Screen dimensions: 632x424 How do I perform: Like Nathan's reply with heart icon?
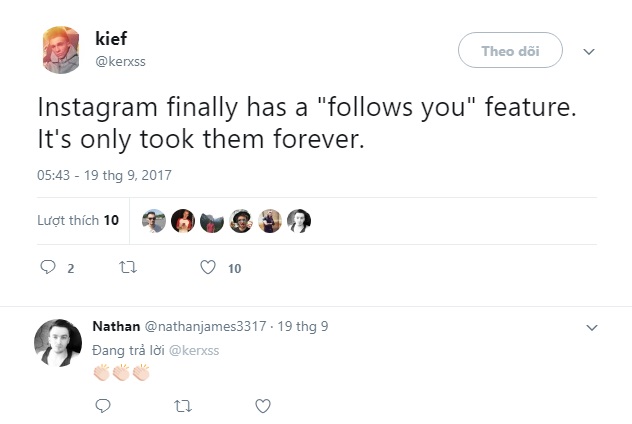263,406
